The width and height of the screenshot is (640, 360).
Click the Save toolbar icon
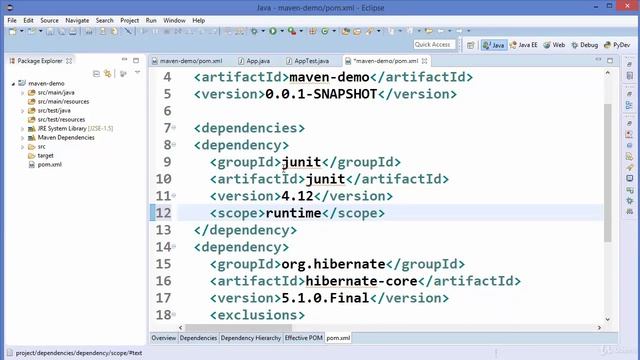(x=50, y=31)
